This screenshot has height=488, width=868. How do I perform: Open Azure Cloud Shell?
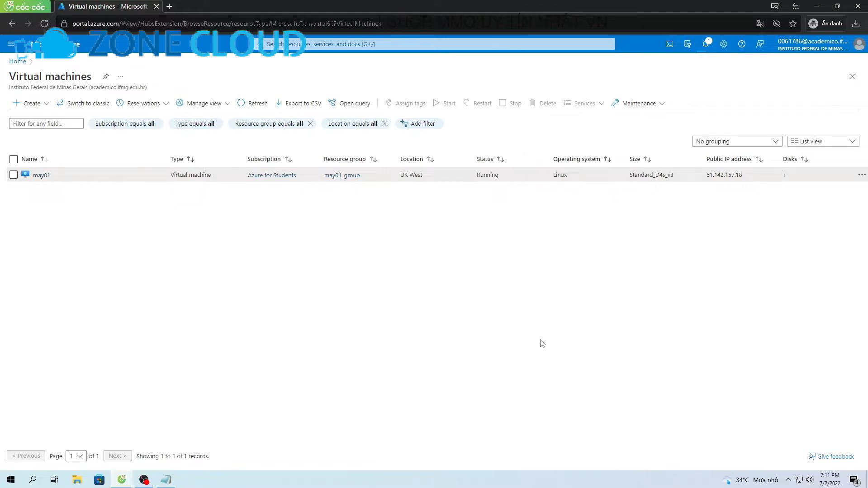669,44
